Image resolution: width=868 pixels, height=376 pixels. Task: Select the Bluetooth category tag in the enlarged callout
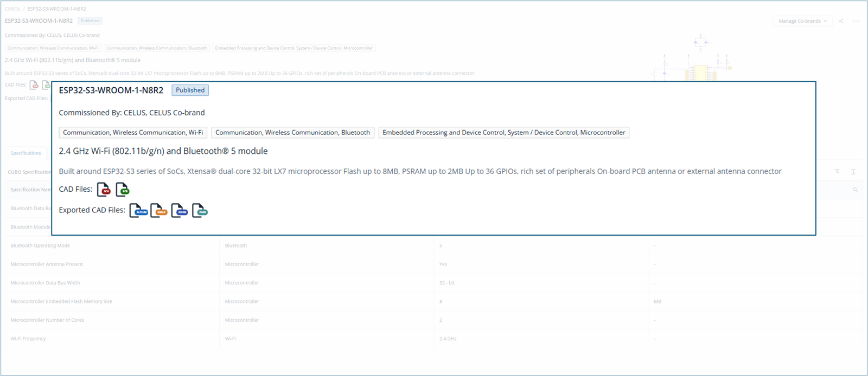[x=293, y=133]
